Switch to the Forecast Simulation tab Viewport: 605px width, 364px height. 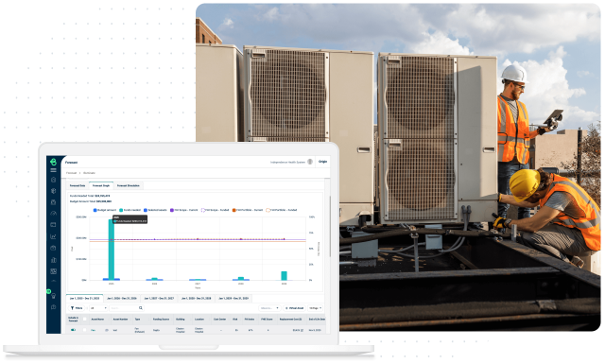pos(129,185)
